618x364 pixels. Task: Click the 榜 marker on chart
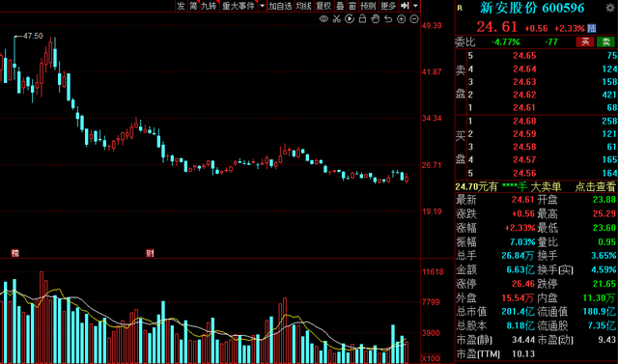15,253
